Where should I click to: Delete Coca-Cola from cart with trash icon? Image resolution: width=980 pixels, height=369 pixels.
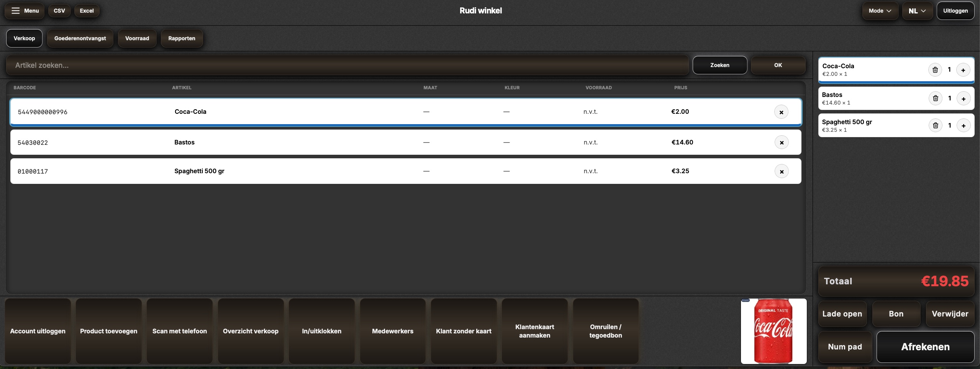tap(935, 70)
